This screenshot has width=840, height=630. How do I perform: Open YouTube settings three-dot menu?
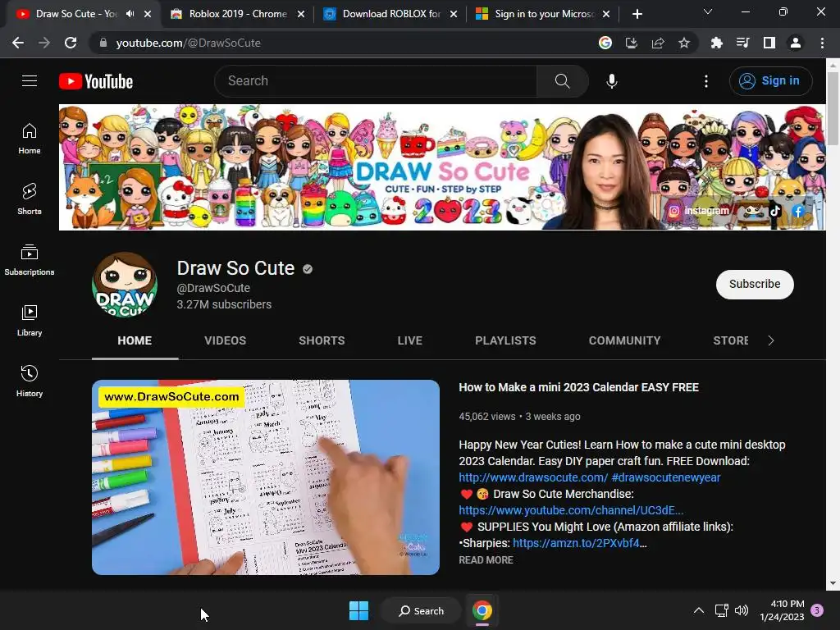pos(706,81)
